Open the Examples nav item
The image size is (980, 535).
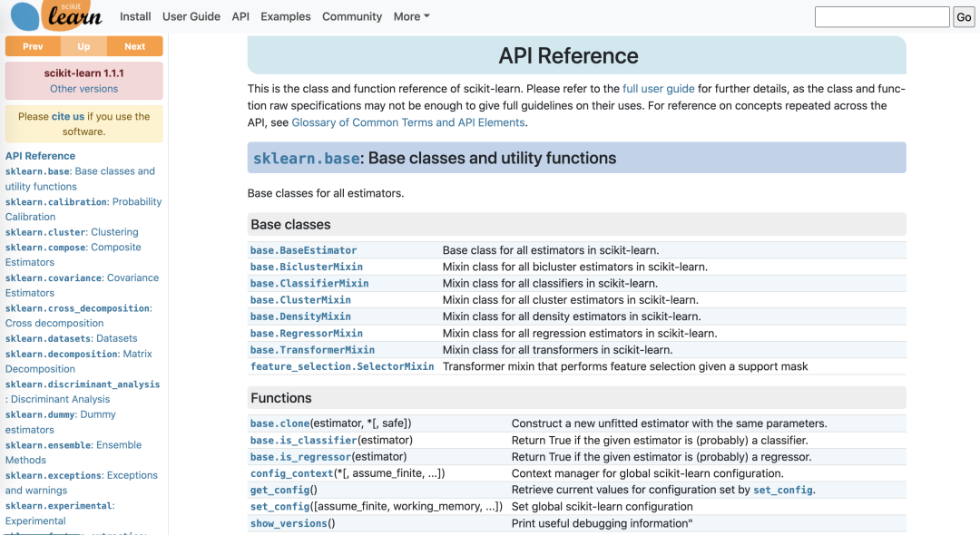(285, 16)
